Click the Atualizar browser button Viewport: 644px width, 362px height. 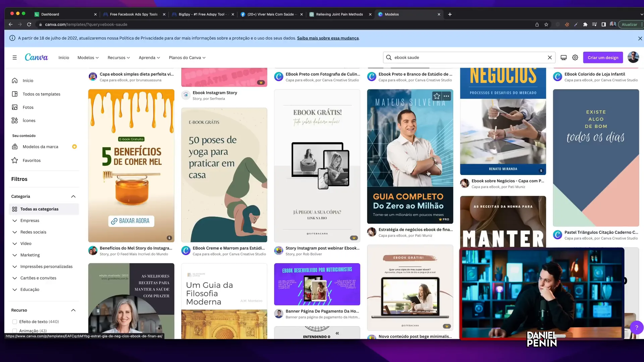coord(629,24)
